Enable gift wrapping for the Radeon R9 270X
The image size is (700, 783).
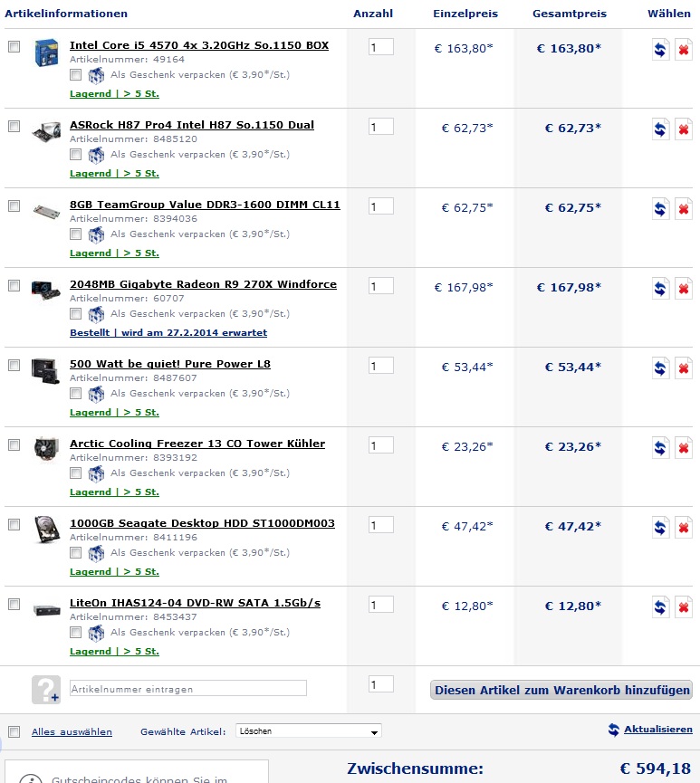[x=75, y=313]
